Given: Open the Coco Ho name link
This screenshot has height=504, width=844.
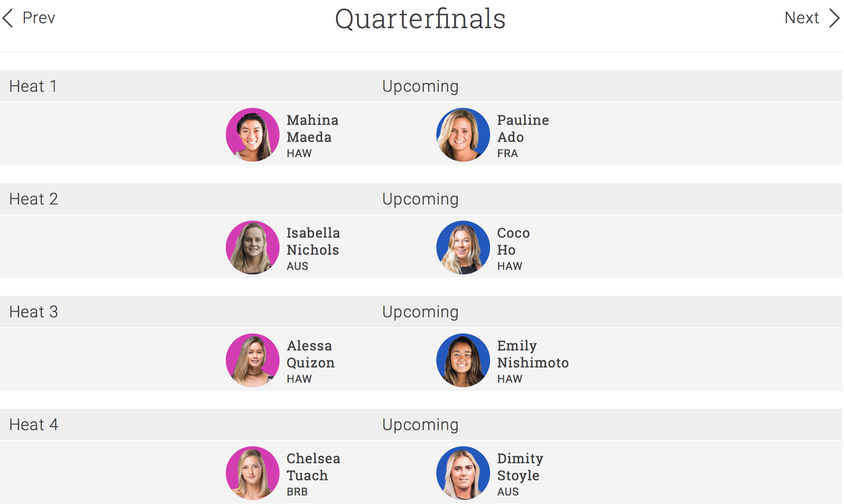Looking at the screenshot, I should click(x=513, y=241).
